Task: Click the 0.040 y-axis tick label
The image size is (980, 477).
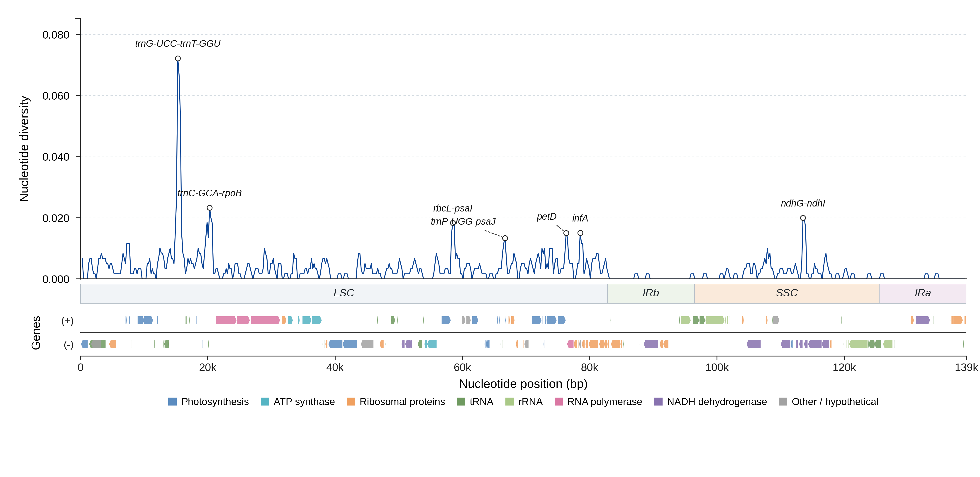Action: [56, 157]
